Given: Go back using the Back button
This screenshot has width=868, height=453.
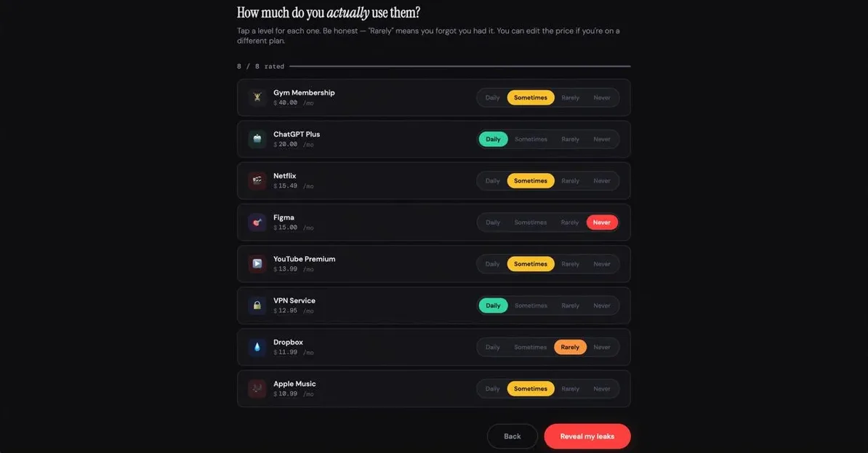Looking at the screenshot, I should 512,436.
